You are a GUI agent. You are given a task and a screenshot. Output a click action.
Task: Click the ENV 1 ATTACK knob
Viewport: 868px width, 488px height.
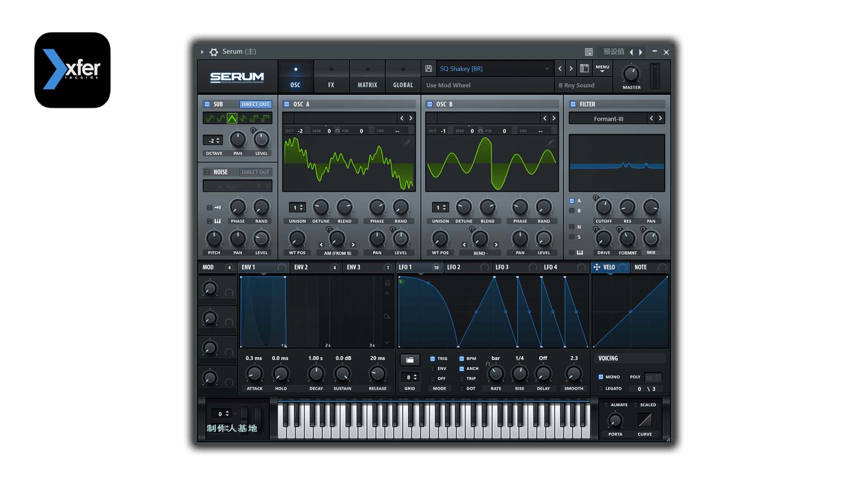coord(255,374)
